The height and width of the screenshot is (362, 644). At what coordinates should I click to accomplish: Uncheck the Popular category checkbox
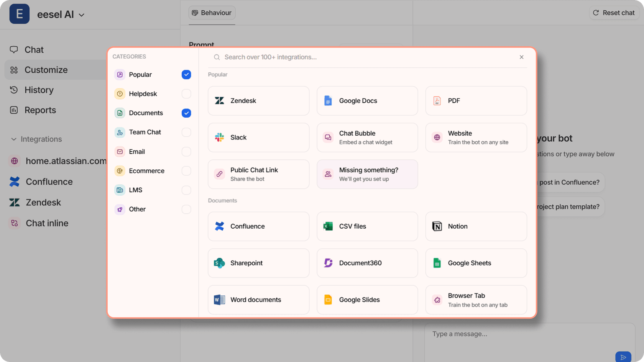[186, 75]
